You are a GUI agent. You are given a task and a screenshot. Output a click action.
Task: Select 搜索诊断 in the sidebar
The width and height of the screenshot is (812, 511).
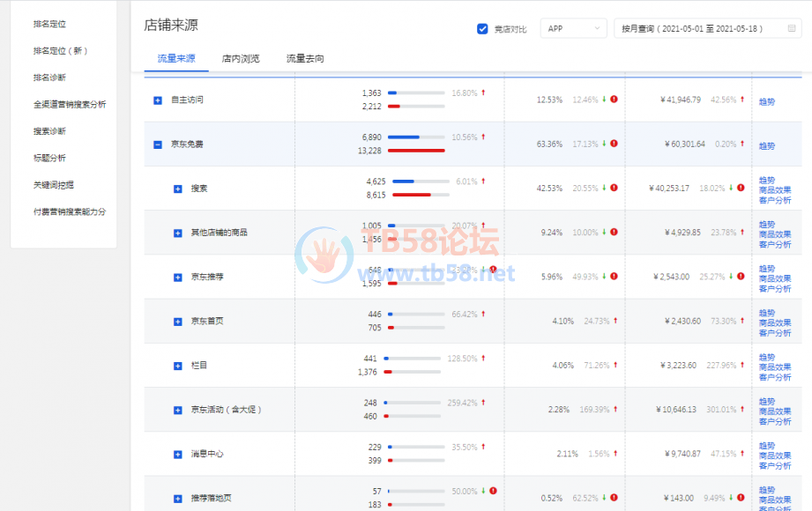point(49,131)
